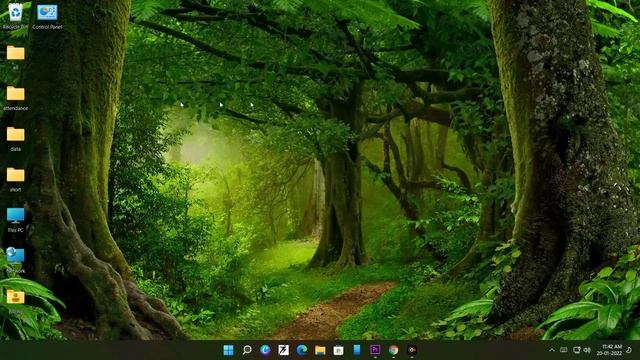The width and height of the screenshot is (640, 360).
Task: Show hidden system tray icons
Action: tap(552, 350)
